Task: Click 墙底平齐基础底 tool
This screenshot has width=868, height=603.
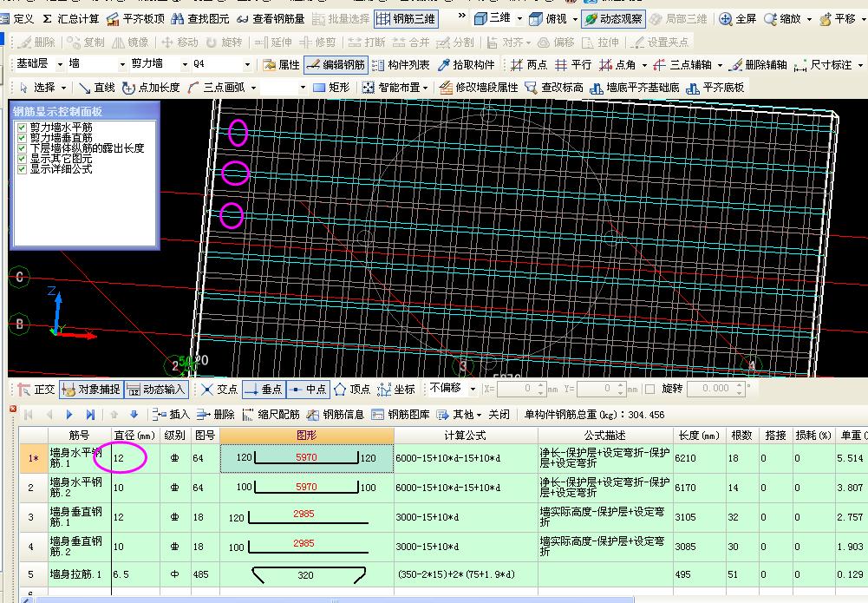Action: (635, 88)
